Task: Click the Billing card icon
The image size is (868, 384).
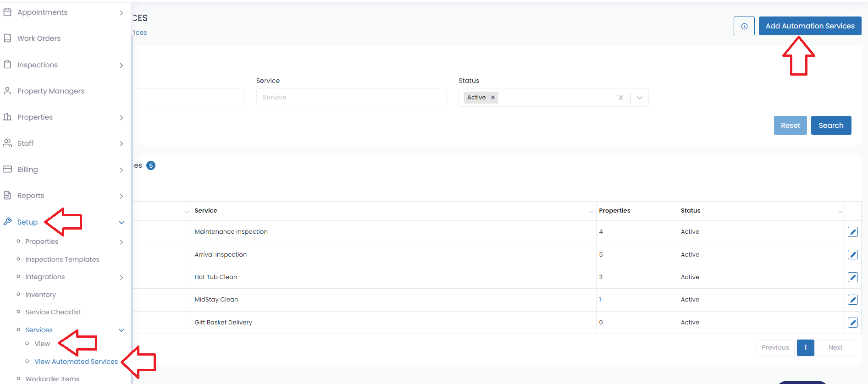Action: (7, 169)
